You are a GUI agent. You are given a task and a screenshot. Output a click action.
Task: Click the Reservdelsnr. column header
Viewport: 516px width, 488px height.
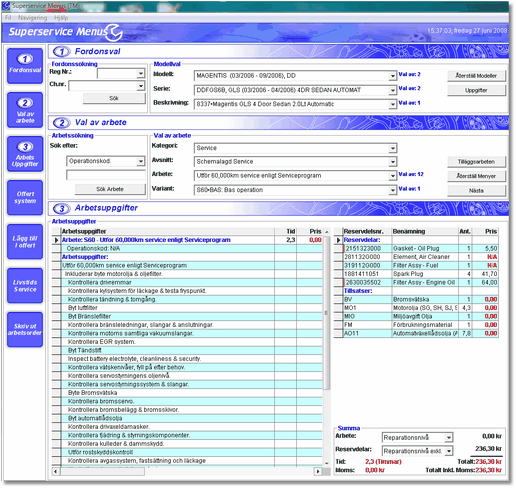pos(367,231)
